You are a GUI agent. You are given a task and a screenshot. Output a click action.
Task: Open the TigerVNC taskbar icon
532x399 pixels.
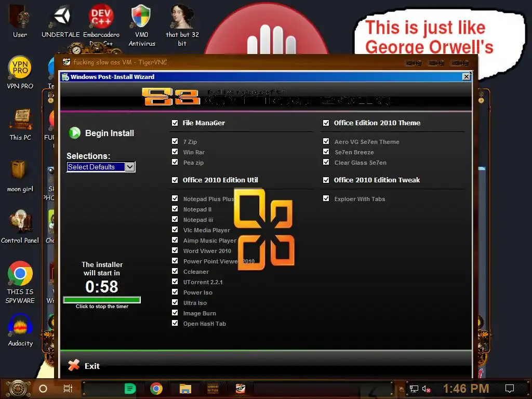241,388
